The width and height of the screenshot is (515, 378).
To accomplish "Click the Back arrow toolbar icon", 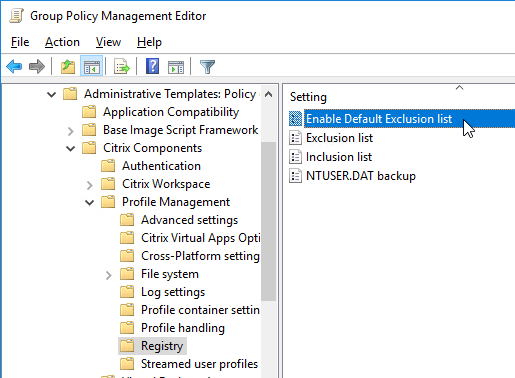I will click(14, 66).
